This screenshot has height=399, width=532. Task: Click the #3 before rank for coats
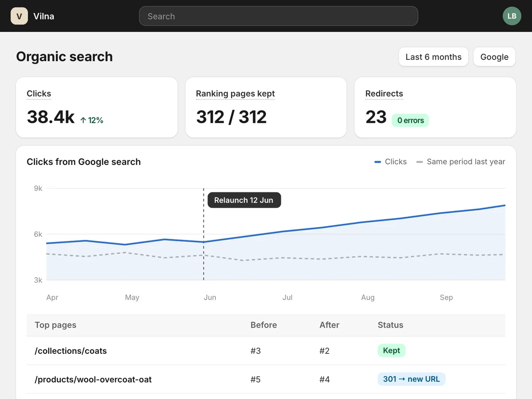click(256, 351)
